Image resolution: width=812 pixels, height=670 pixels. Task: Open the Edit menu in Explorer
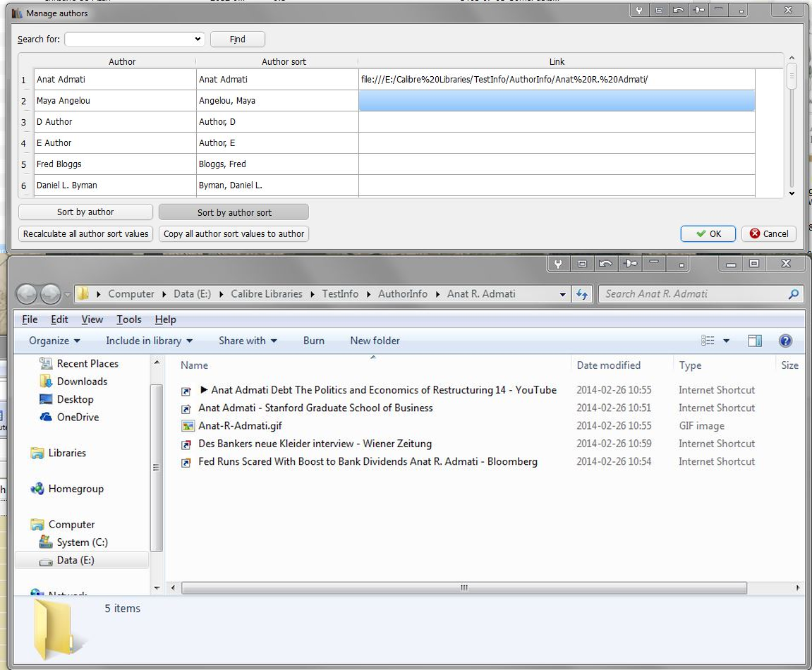(59, 319)
